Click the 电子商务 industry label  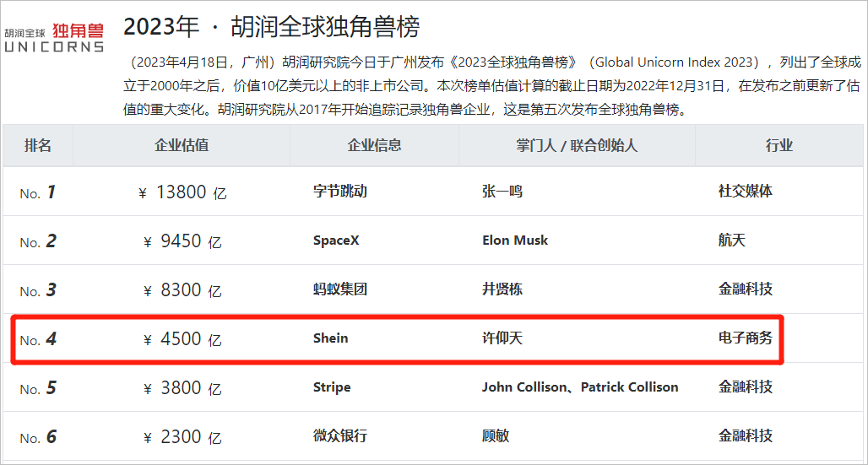pos(746,338)
